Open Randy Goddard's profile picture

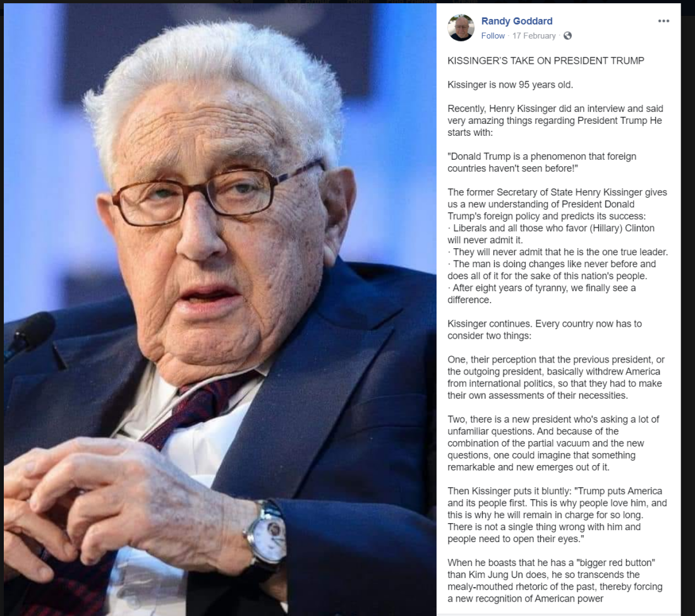point(461,27)
